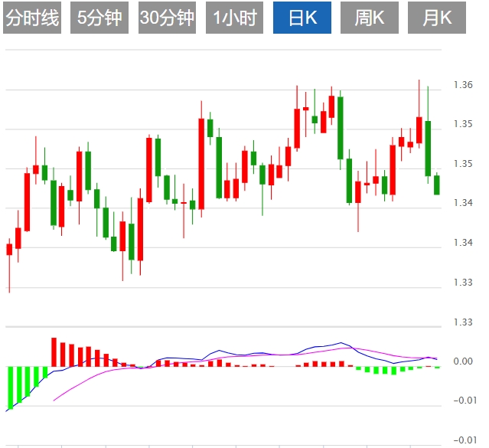Screen dimensions: 489x448
Task: Click the active 日K tab
Action: click(302, 18)
